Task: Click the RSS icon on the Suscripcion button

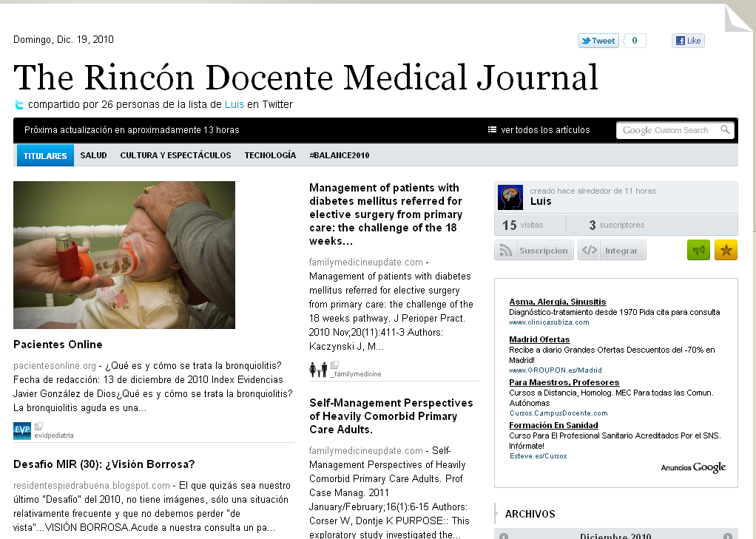Action: [507, 249]
